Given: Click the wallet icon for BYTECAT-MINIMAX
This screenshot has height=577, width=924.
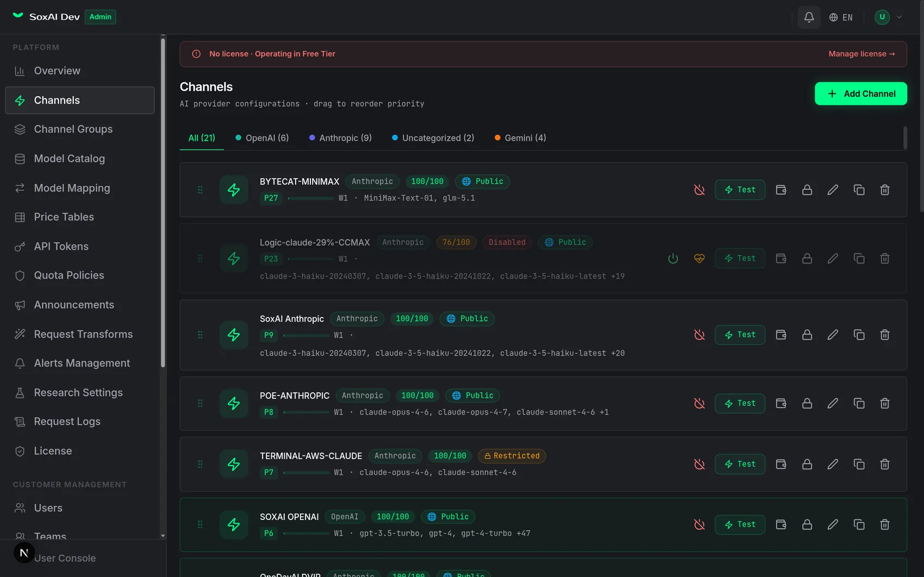Looking at the screenshot, I should (781, 190).
